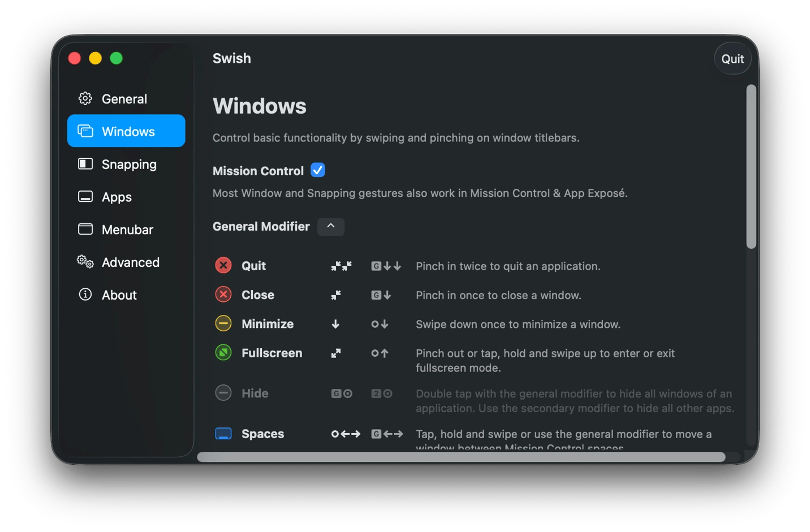Toggle the green Fullscreen gesture icon
Image resolution: width=810 pixels, height=532 pixels.
223,353
